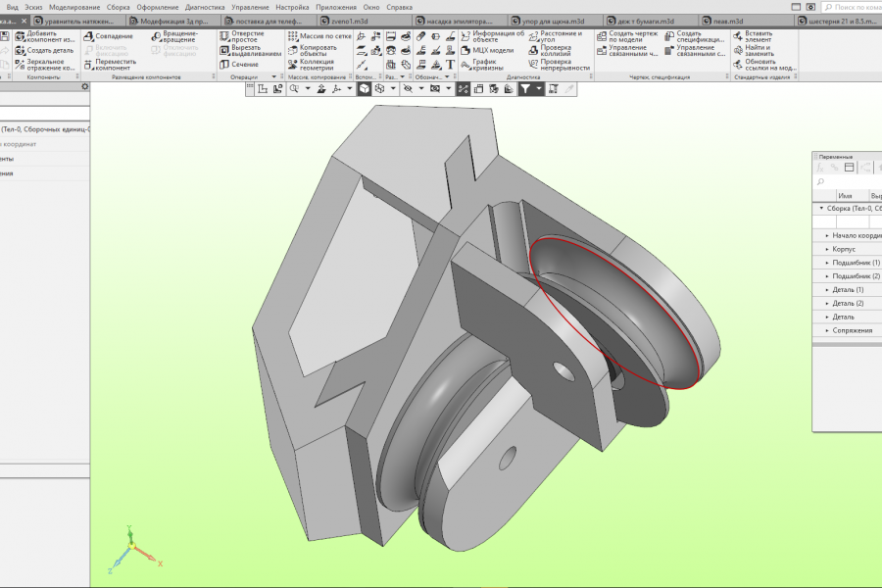Expand 'Подшибник (1)' variable node

pyautogui.click(x=827, y=263)
